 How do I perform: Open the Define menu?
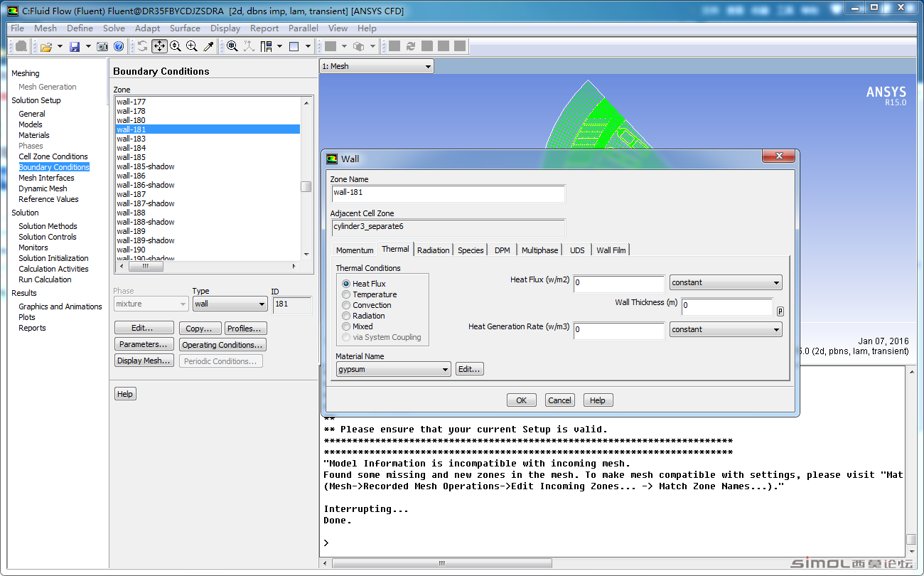[80, 28]
